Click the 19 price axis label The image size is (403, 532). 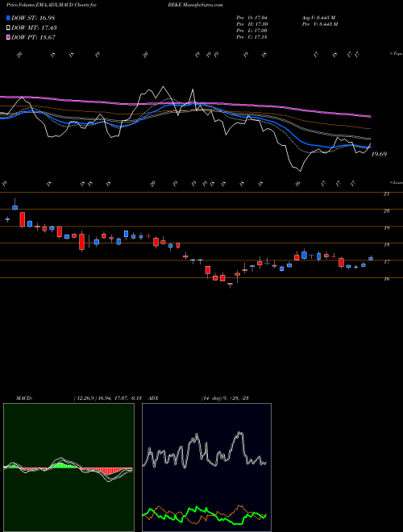(x=386, y=228)
